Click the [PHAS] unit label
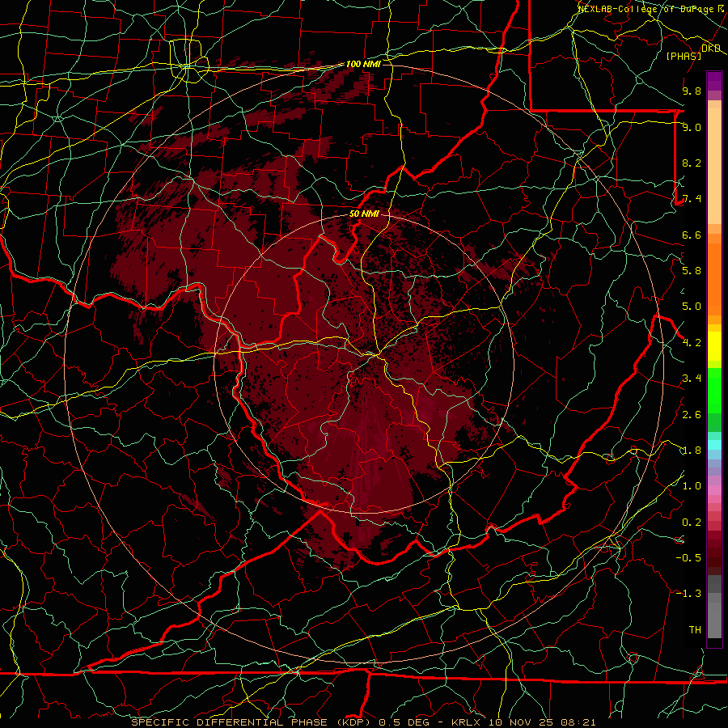Screen dimensions: 728x728 coord(684,56)
